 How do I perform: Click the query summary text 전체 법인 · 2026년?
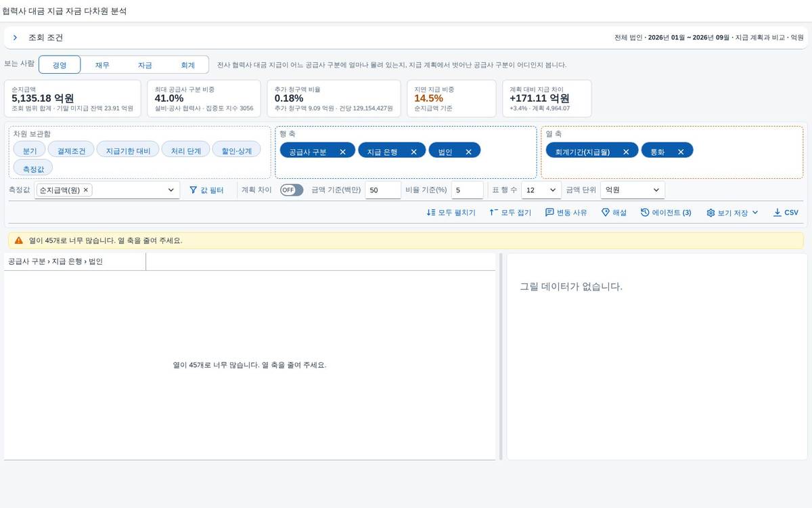[x=708, y=38]
